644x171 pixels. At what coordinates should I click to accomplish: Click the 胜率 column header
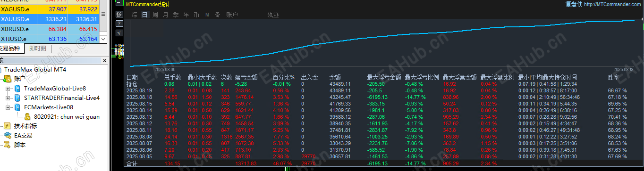[614, 77]
